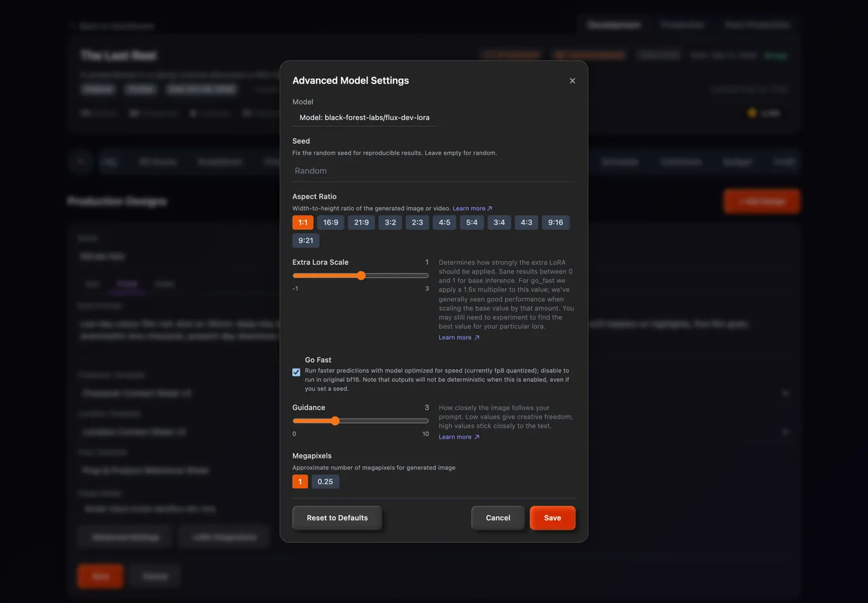Toggle the Go Fast checkbox
The width and height of the screenshot is (868, 603).
point(296,372)
